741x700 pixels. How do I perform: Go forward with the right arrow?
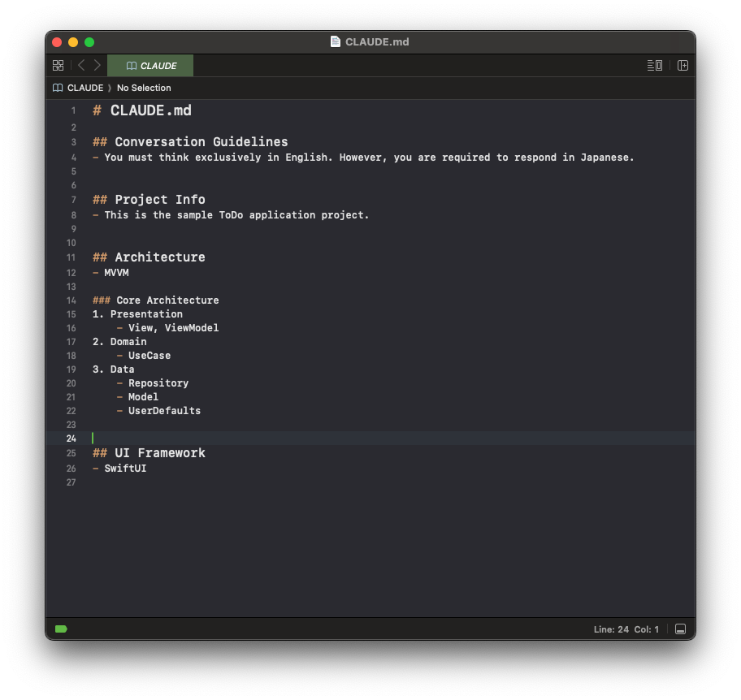97,66
